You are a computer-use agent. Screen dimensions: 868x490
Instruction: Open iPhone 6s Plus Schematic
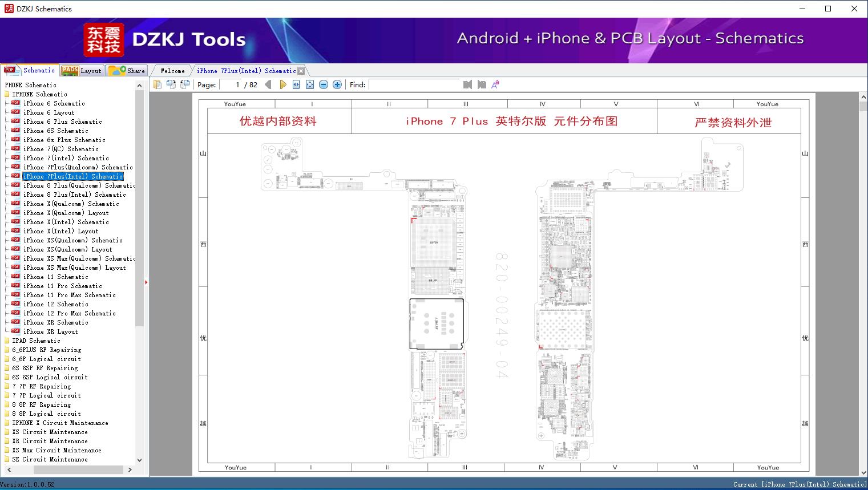pyautogui.click(x=64, y=140)
